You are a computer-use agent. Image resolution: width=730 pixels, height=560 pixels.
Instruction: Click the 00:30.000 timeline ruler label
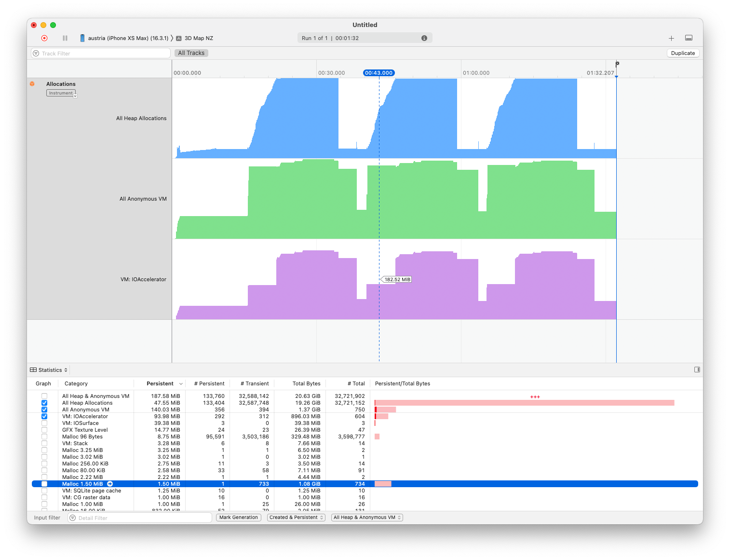[x=331, y=73]
